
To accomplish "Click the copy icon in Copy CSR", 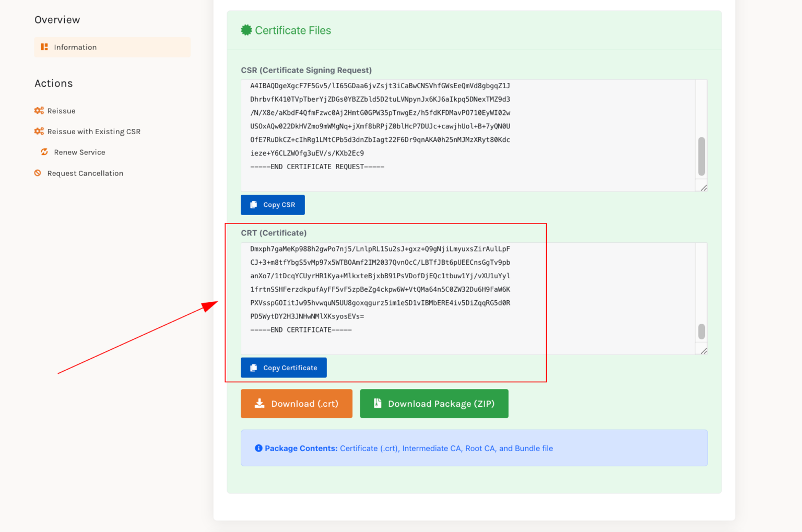I will pyautogui.click(x=254, y=205).
